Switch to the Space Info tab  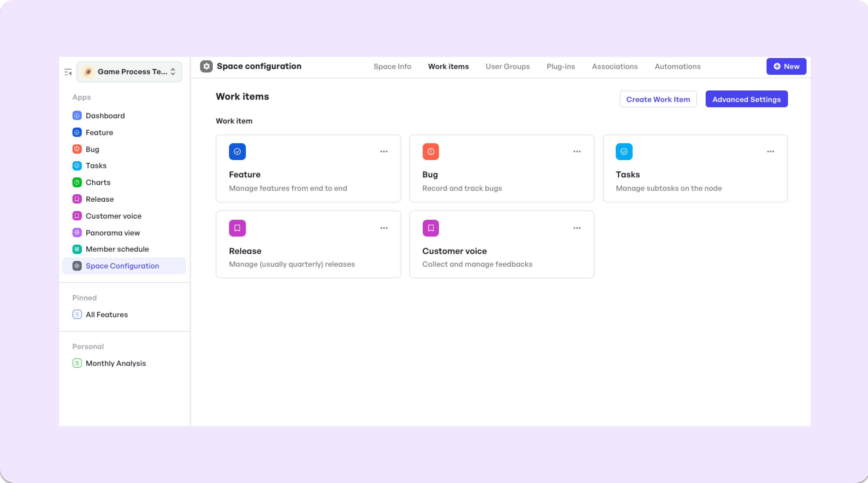pyautogui.click(x=392, y=66)
